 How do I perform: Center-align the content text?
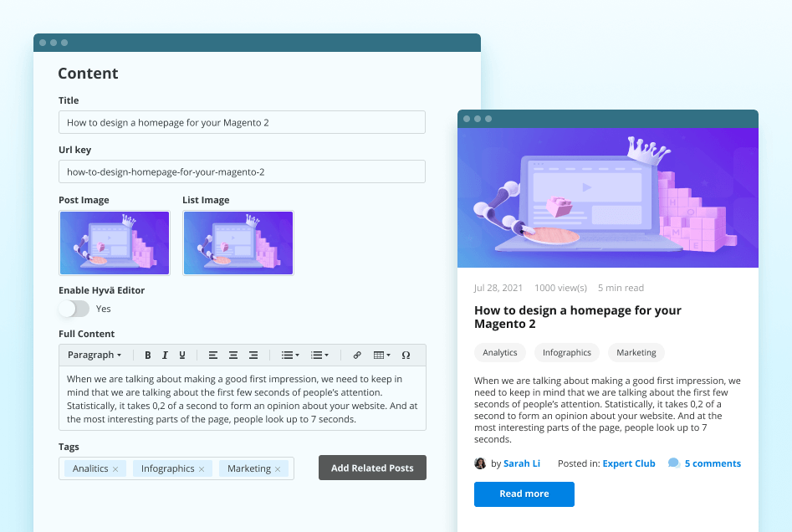click(232, 355)
